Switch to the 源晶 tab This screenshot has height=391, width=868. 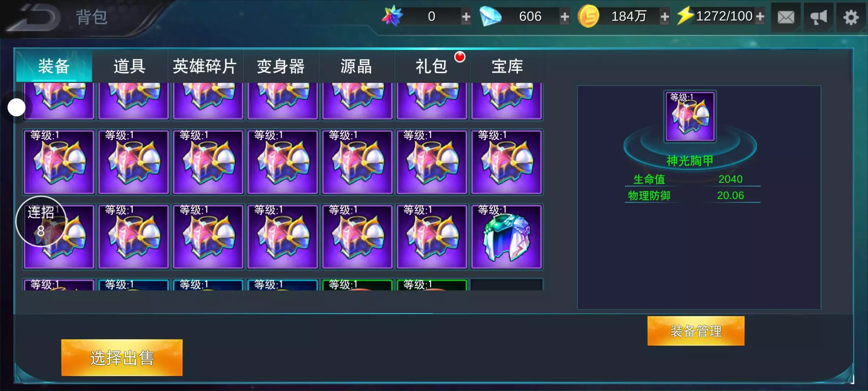coord(356,66)
